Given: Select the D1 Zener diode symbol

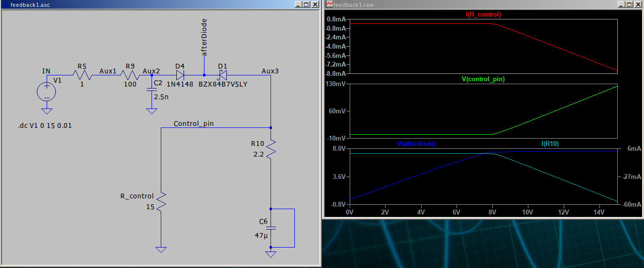Looking at the screenshot, I should coord(223,75).
